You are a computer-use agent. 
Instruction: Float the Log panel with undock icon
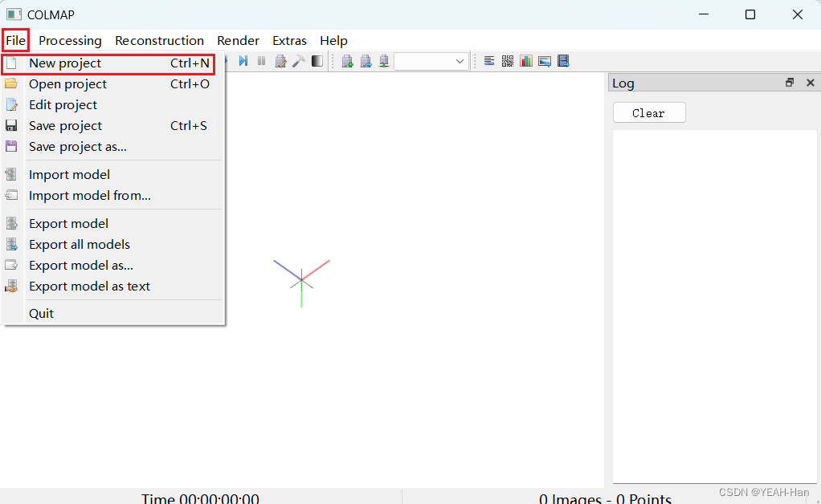(790, 83)
